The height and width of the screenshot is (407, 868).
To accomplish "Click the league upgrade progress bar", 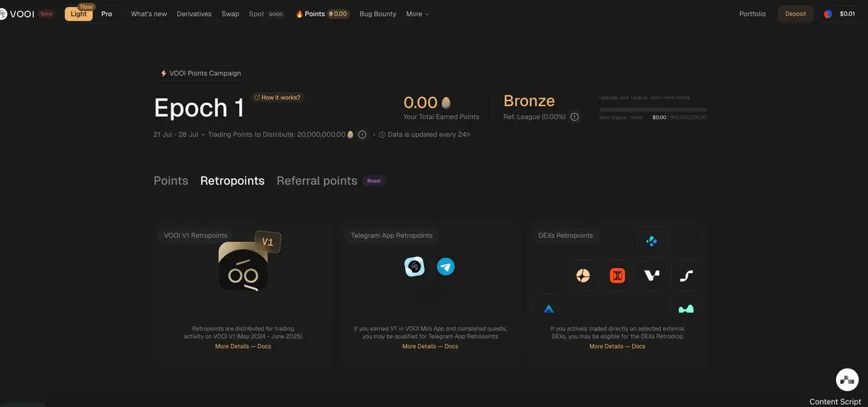I will pos(653,109).
